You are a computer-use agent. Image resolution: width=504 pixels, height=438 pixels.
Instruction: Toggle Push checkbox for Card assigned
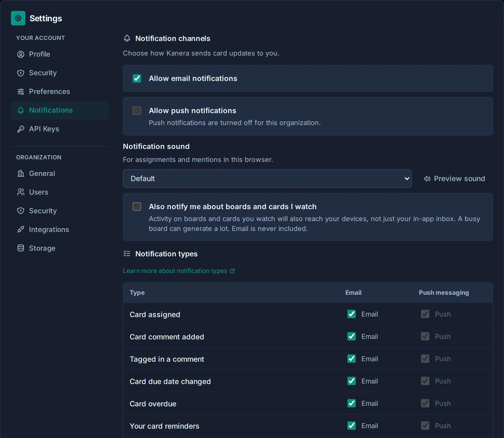[425, 314]
